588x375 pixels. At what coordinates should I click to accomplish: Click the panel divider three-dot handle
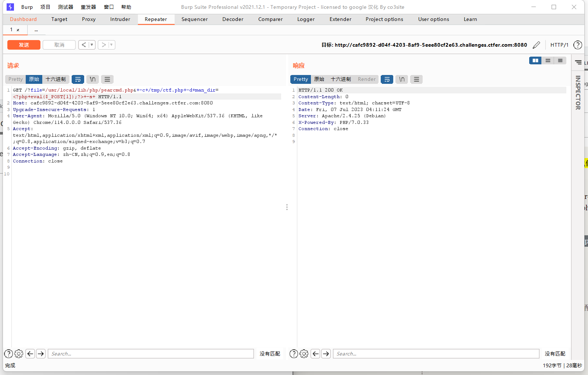[287, 207]
